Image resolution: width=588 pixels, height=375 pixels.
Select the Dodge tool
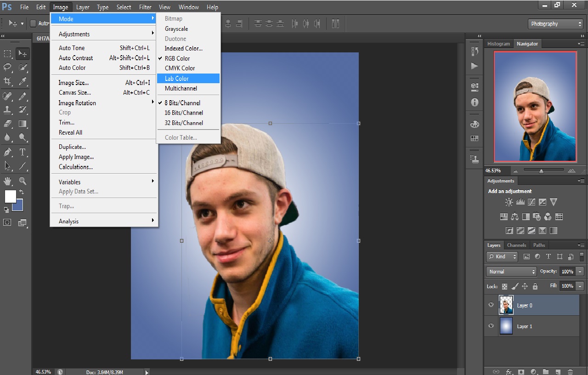click(x=23, y=137)
